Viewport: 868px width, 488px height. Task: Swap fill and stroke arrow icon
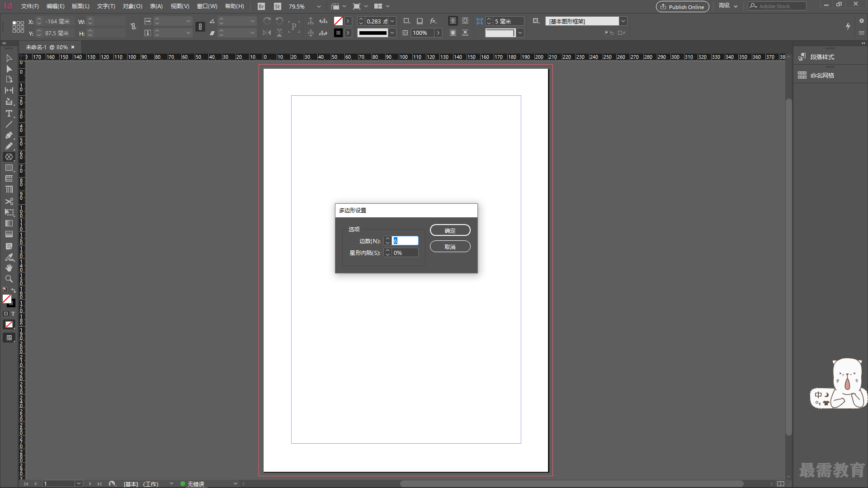click(x=14, y=290)
